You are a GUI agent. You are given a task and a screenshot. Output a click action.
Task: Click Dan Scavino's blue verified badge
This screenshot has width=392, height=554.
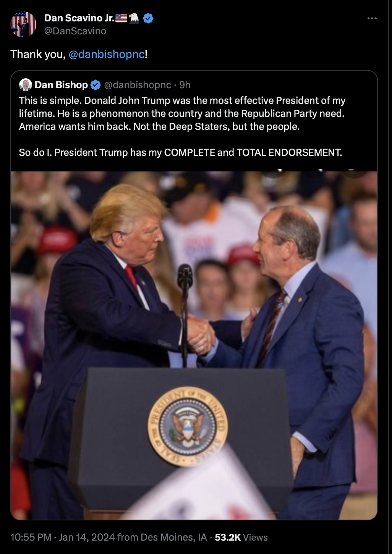coord(148,18)
